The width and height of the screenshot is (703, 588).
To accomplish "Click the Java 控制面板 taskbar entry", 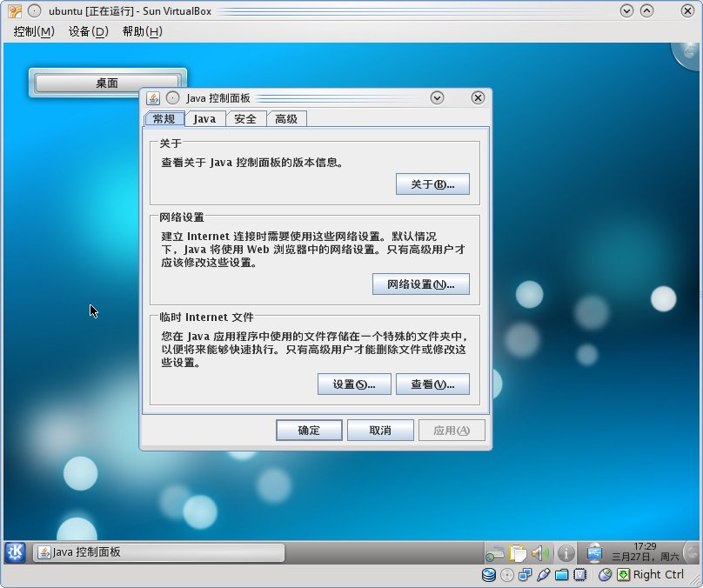I will click(158, 552).
